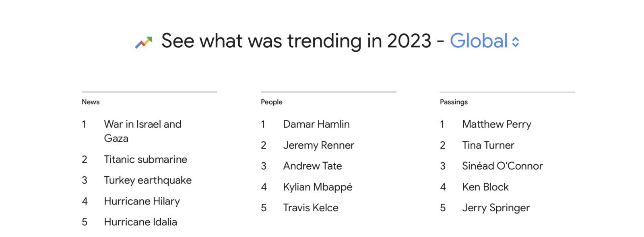644x237 pixels.
Task: Open Damar Hamlin in People list
Action: tap(316, 124)
